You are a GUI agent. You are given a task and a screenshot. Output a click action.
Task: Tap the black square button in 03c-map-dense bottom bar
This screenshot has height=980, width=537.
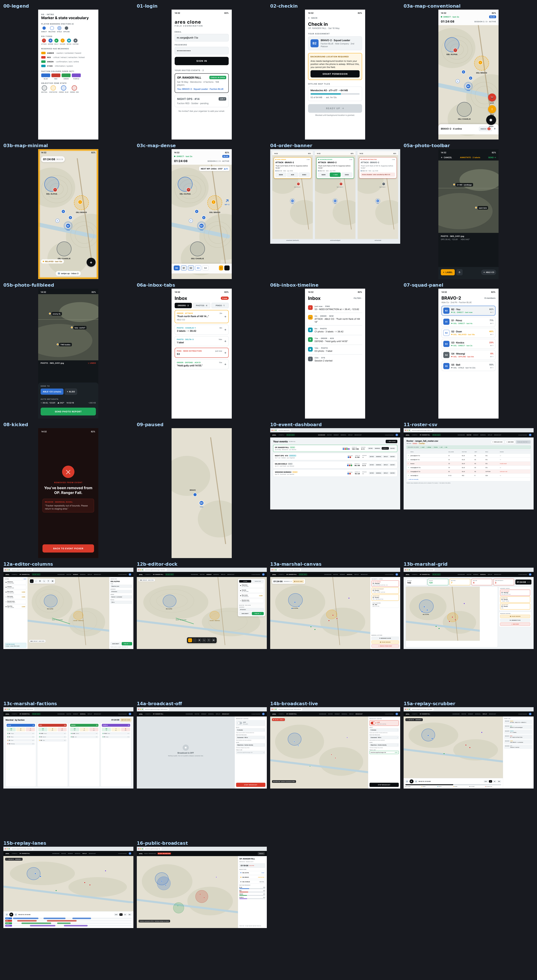[x=227, y=268]
